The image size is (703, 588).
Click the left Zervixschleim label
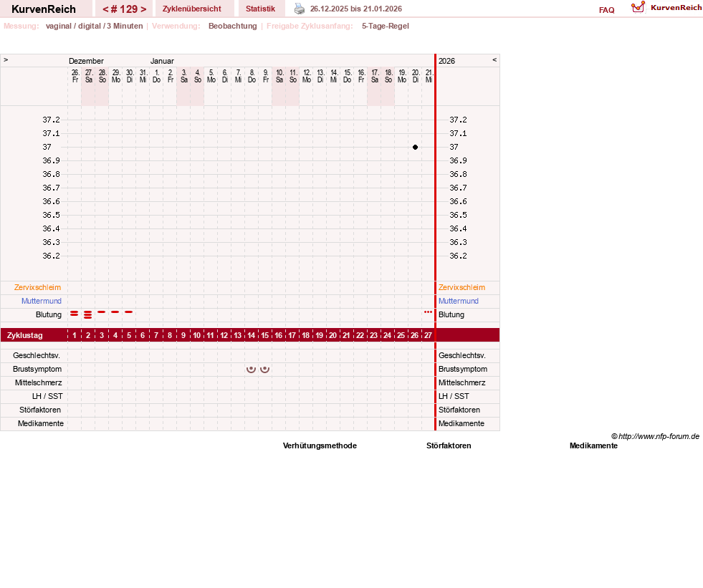(38, 287)
